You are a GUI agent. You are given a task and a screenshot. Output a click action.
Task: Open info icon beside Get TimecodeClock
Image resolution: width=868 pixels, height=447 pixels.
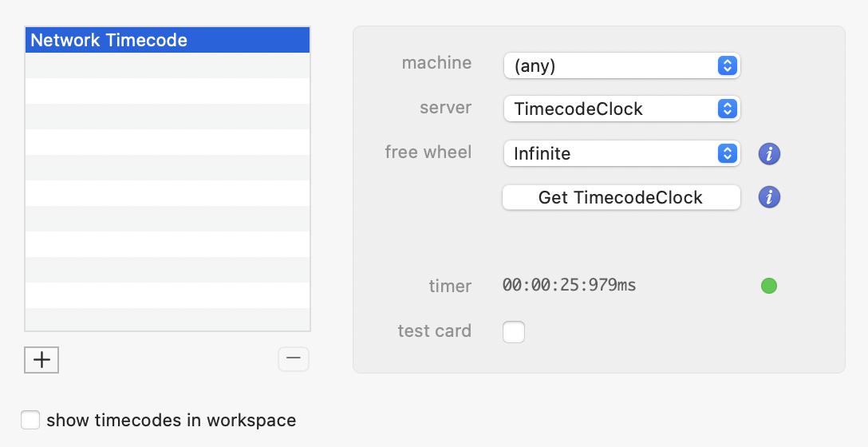[769, 197]
